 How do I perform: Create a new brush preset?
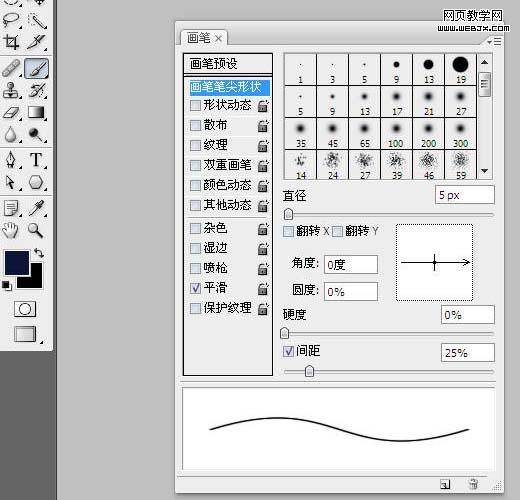point(445,484)
